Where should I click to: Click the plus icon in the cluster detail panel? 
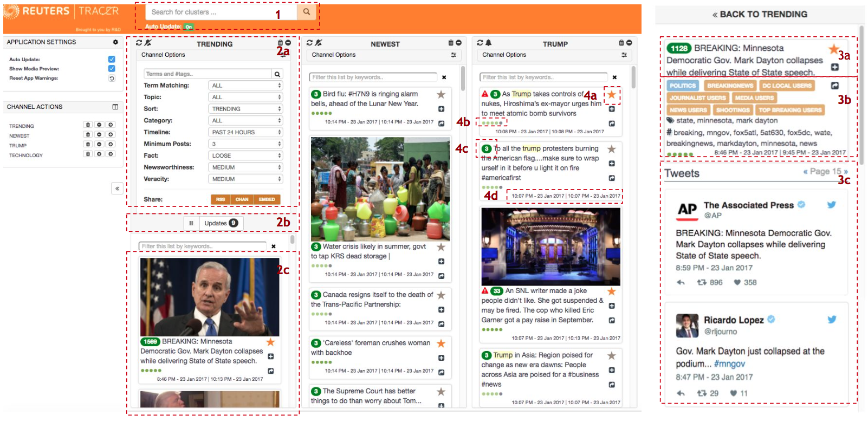835,67
